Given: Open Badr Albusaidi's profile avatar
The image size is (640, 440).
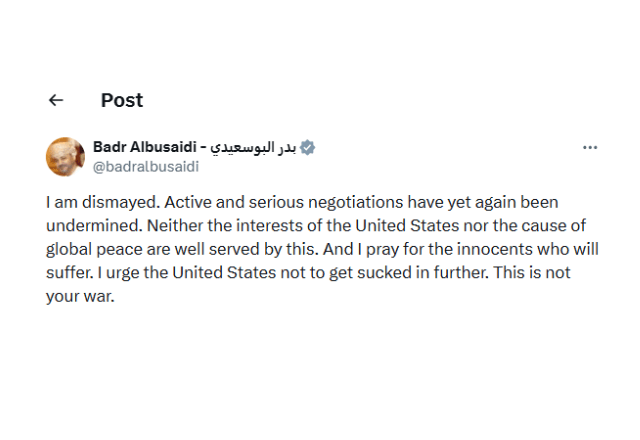Looking at the screenshot, I should (x=65, y=157).
